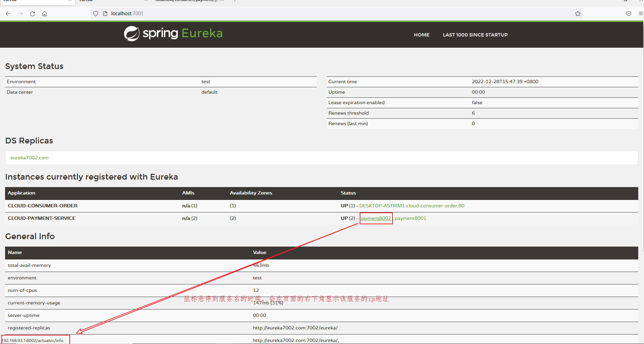This screenshot has width=644, height=344.
Task: Click the Lease expiration enabled label
Action: point(356,102)
